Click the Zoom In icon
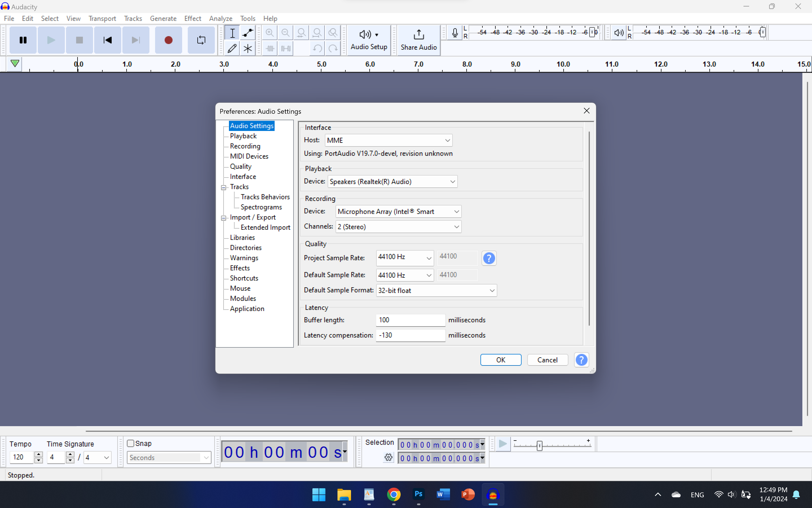The width and height of the screenshot is (812, 508). [x=270, y=33]
